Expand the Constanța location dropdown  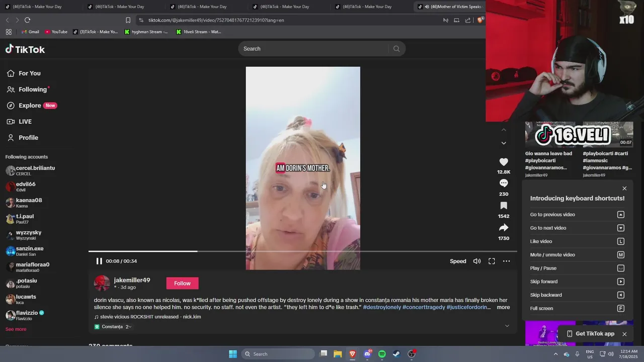113,327
